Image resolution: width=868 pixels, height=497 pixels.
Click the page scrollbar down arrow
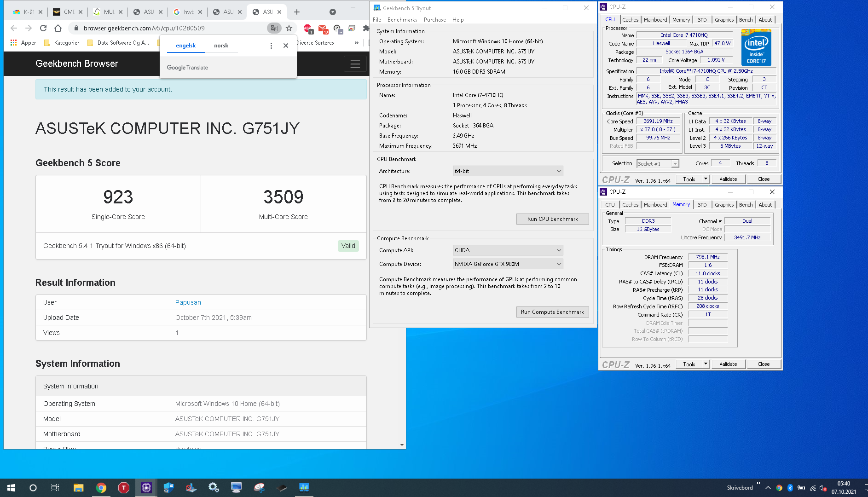click(x=402, y=445)
